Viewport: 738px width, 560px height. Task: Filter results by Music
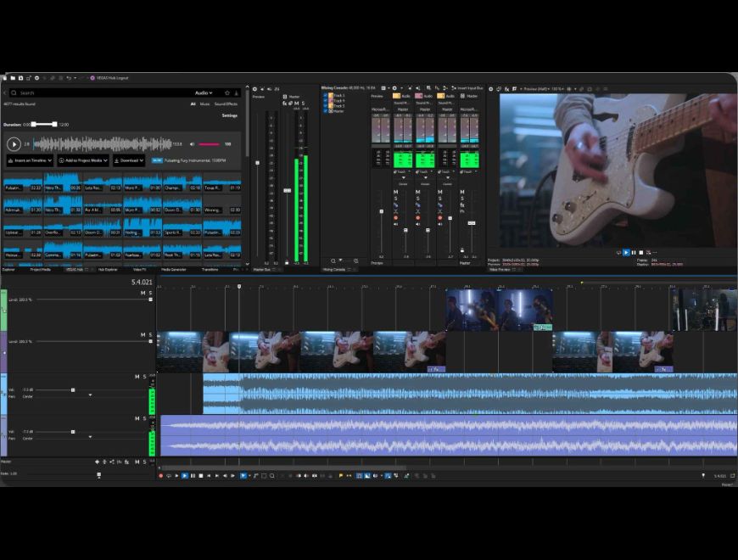coord(204,104)
